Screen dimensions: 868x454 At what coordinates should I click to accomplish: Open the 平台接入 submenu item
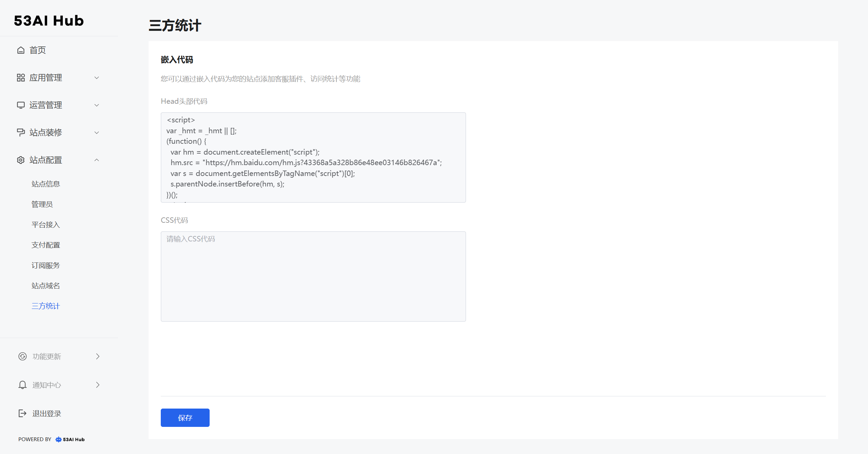coord(46,224)
